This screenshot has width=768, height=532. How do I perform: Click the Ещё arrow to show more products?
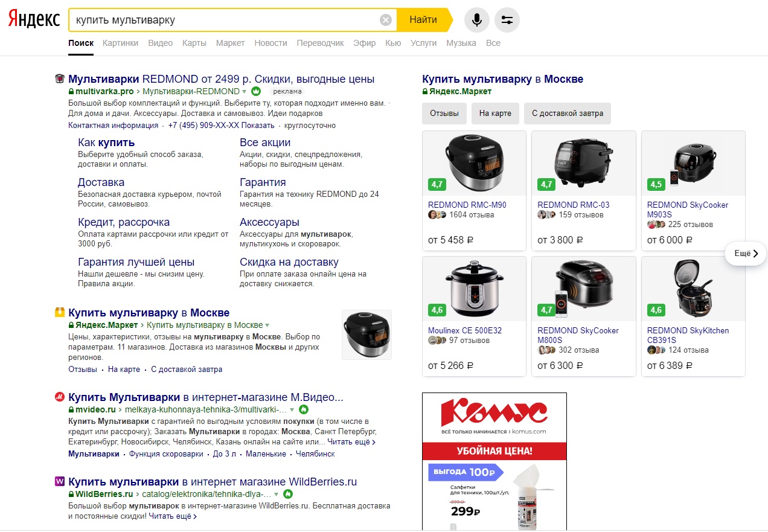click(746, 254)
